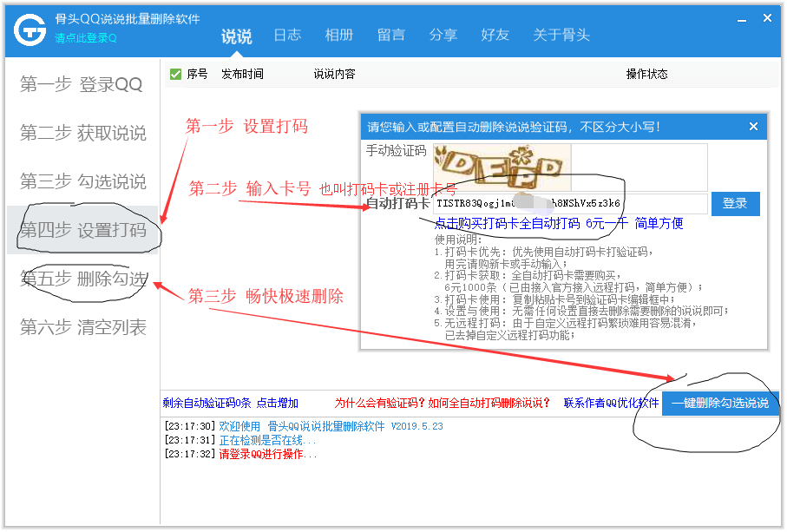
Task: Close the main application window
Action: click(x=767, y=18)
